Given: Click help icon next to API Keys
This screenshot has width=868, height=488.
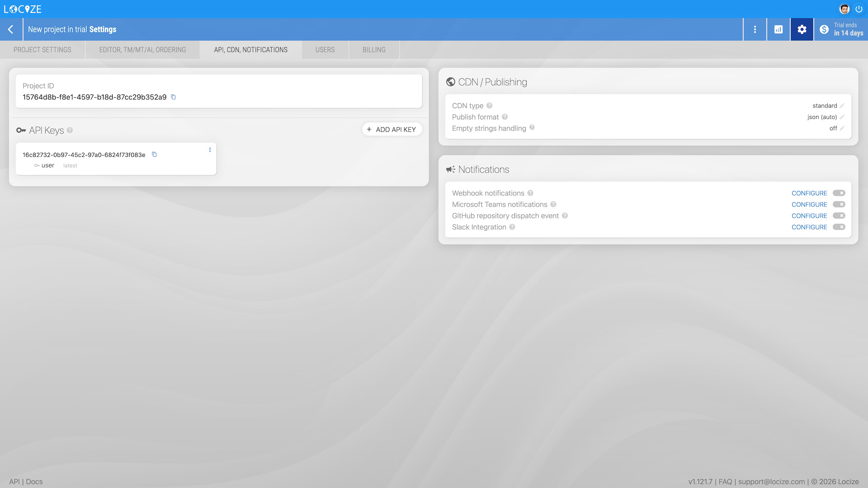Looking at the screenshot, I should point(70,130).
